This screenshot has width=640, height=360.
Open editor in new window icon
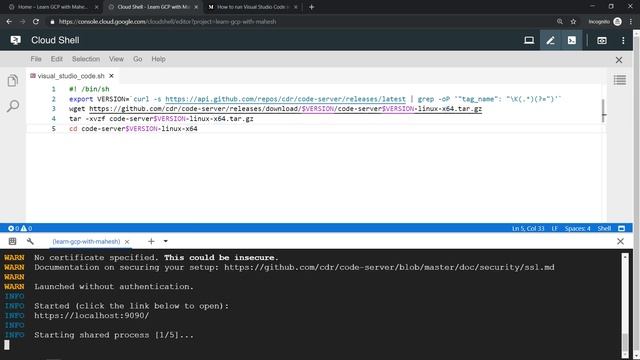(x=602, y=40)
